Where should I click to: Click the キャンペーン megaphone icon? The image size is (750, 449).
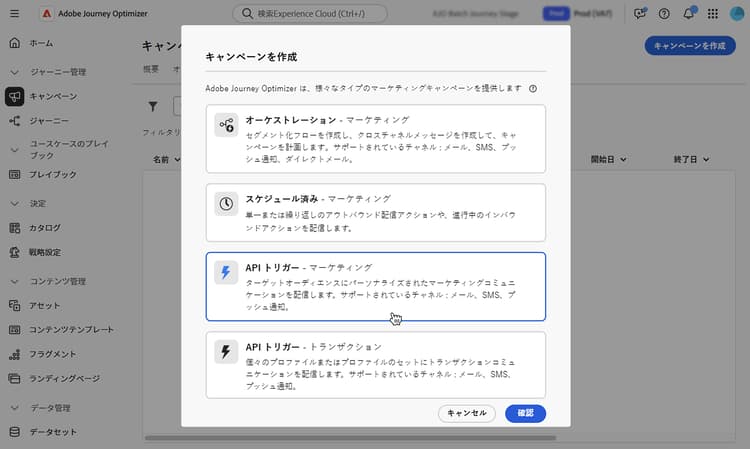pos(15,96)
